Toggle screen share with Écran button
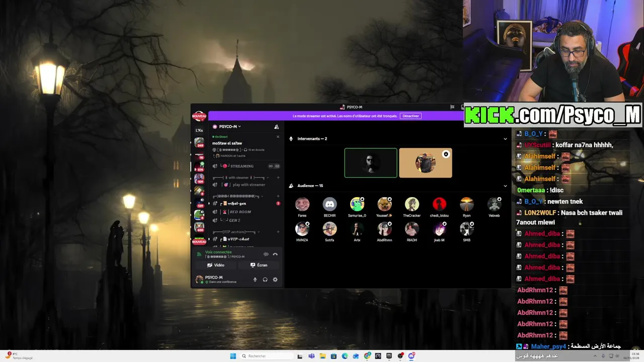Viewport: 644px width, 362px height. click(259, 265)
